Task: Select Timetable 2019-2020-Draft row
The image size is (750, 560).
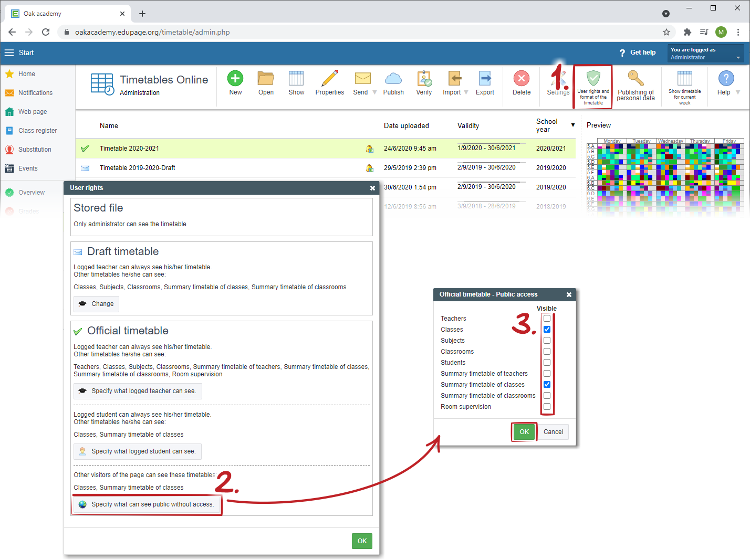Action: pyautogui.click(x=326, y=168)
